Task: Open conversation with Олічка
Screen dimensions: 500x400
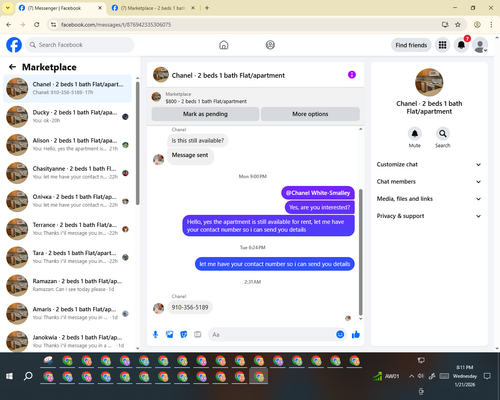Action: [x=67, y=201]
